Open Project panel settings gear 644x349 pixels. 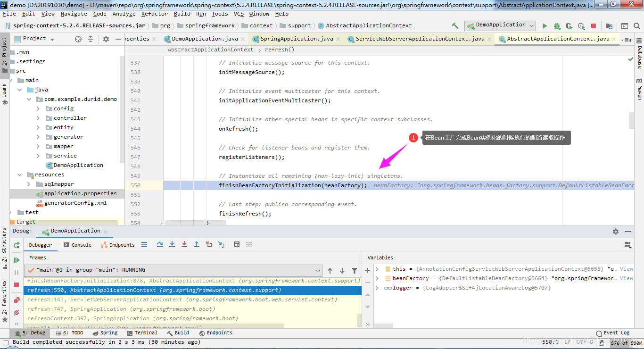[106, 39]
